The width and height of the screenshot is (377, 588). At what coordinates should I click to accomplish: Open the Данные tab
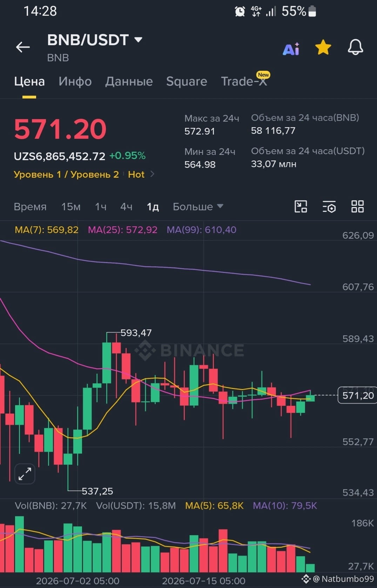[129, 81]
